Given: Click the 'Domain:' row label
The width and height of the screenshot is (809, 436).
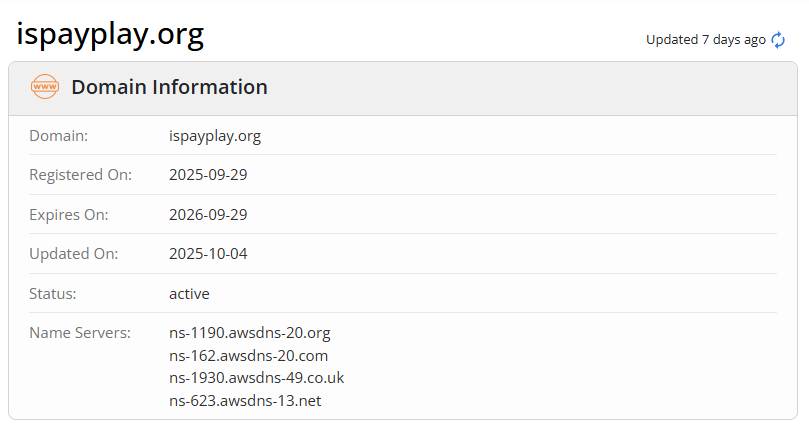Looking at the screenshot, I should point(58,135).
